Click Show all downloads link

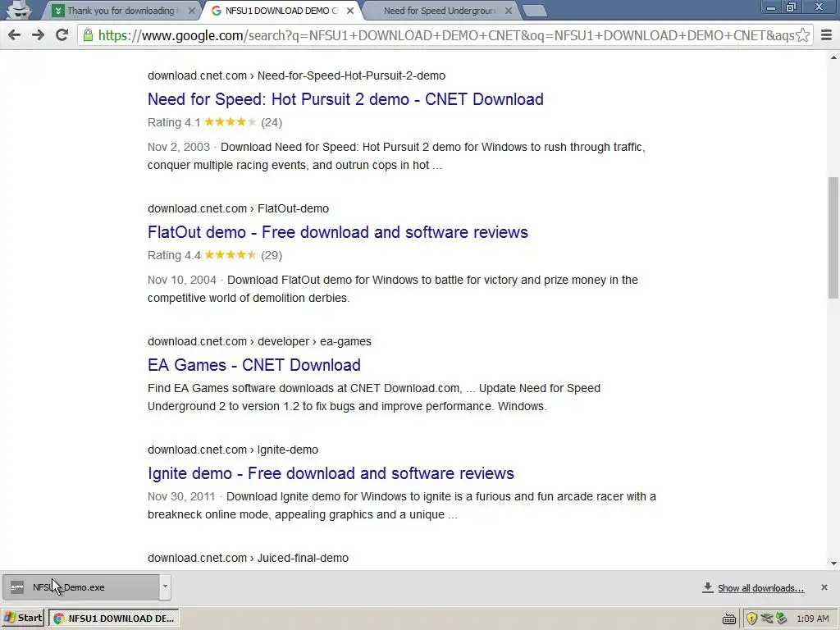pos(760,588)
